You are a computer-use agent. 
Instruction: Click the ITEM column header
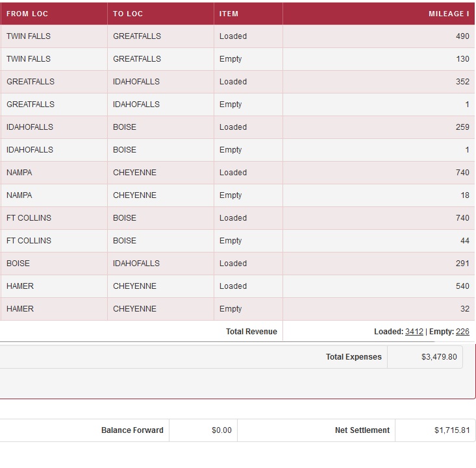[229, 14]
